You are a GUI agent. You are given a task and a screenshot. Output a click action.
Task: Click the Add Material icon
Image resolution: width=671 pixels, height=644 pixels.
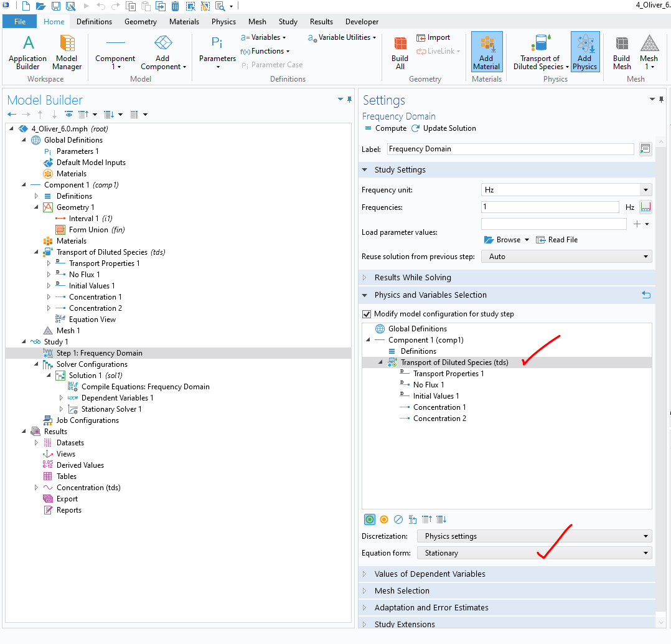(x=486, y=52)
